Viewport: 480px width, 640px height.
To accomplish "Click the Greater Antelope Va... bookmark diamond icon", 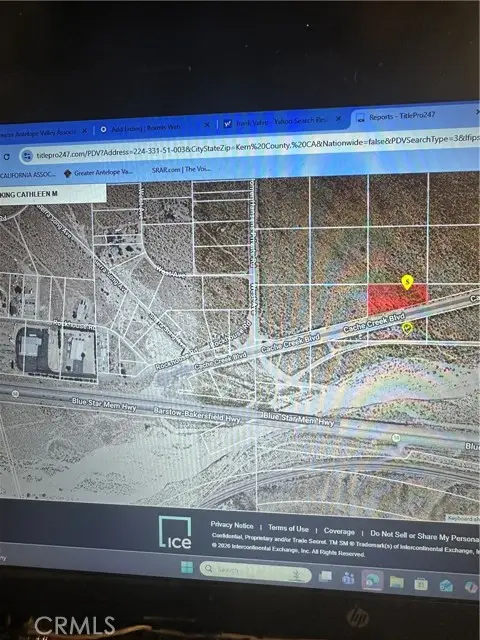I will tap(68, 173).
